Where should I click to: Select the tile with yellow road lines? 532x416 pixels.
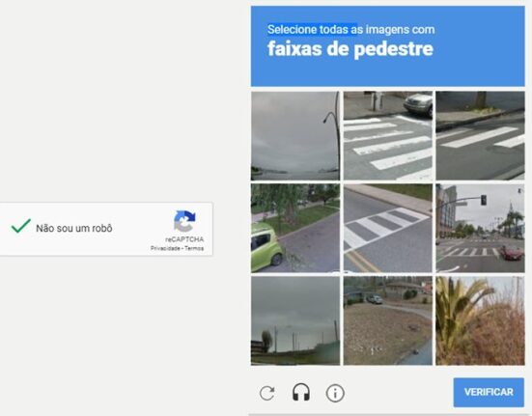(388, 228)
